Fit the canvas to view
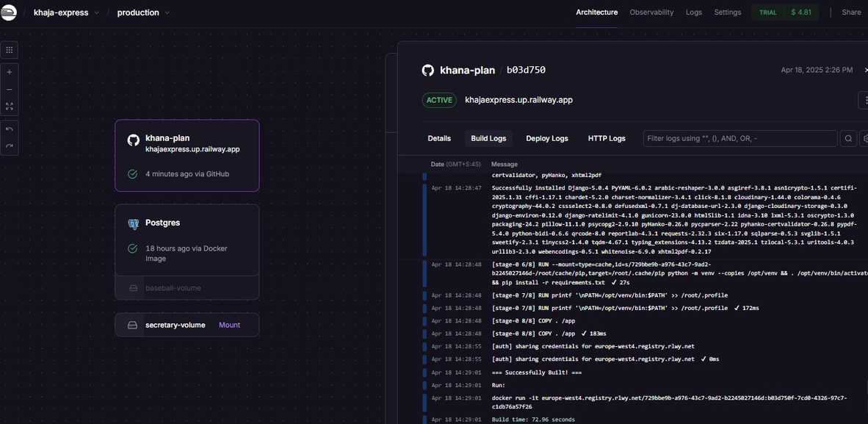 (9, 107)
